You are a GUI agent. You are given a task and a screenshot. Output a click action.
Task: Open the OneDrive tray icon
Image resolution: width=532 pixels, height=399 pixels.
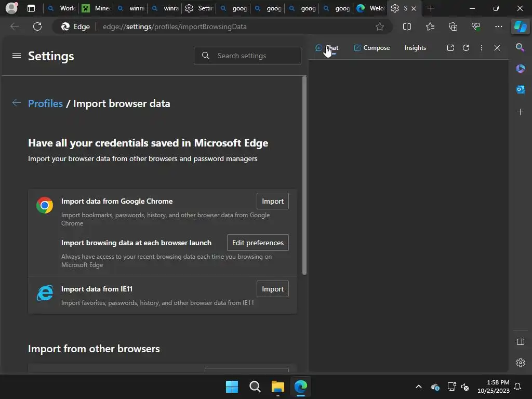tap(435, 387)
